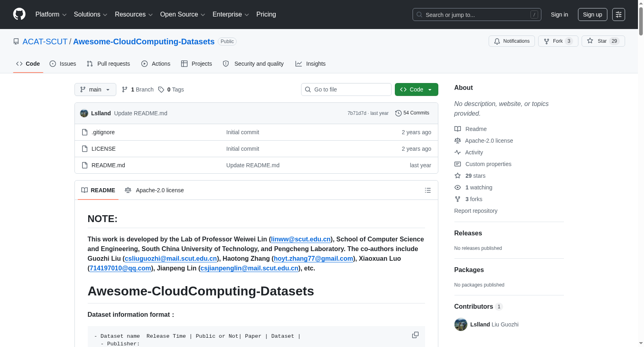The height and width of the screenshot is (347, 644).
Task: Switch to the Projects tab
Action: [x=196, y=64]
